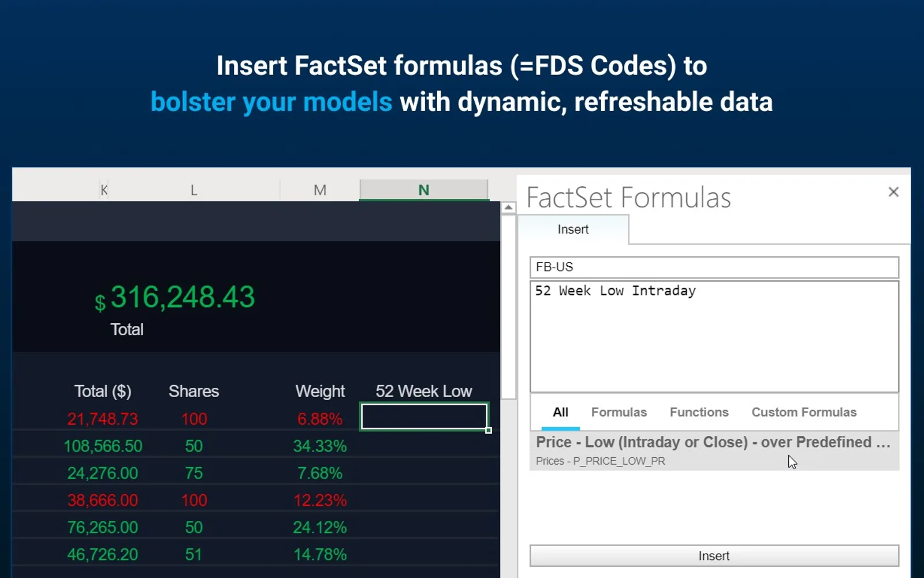The height and width of the screenshot is (578, 924).
Task: Select the Weight cell 34.33%
Action: (320, 446)
